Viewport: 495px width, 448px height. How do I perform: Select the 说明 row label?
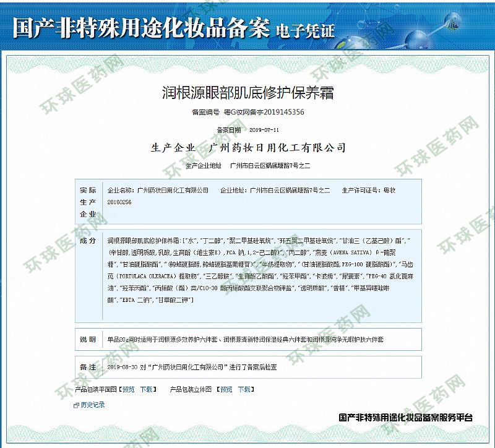[88, 340]
